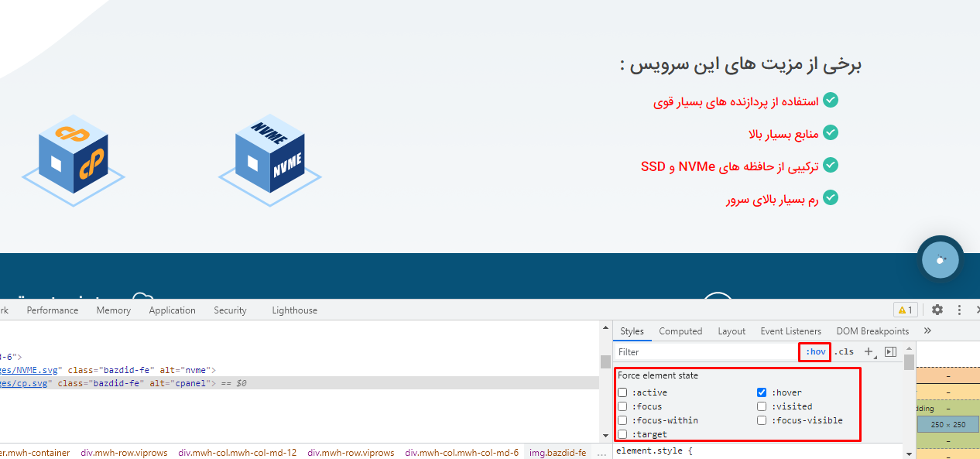
Task: Select the Layout sidebar tab
Action: [x=732, y=331]
